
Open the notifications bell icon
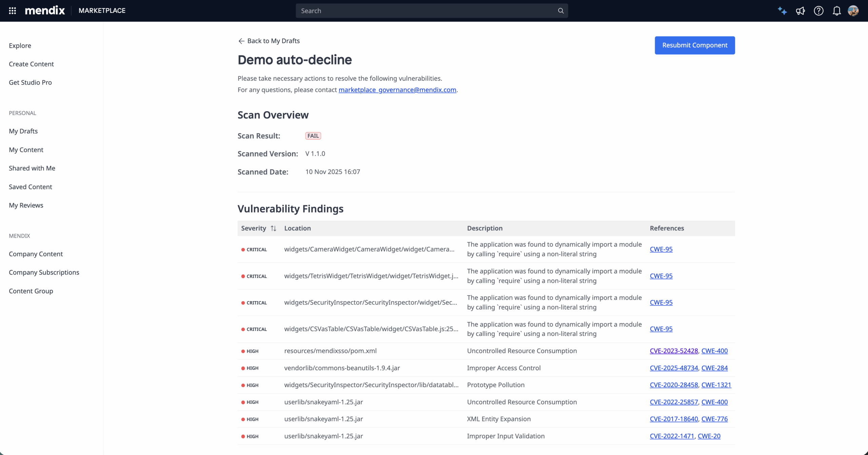pos(836,11)
